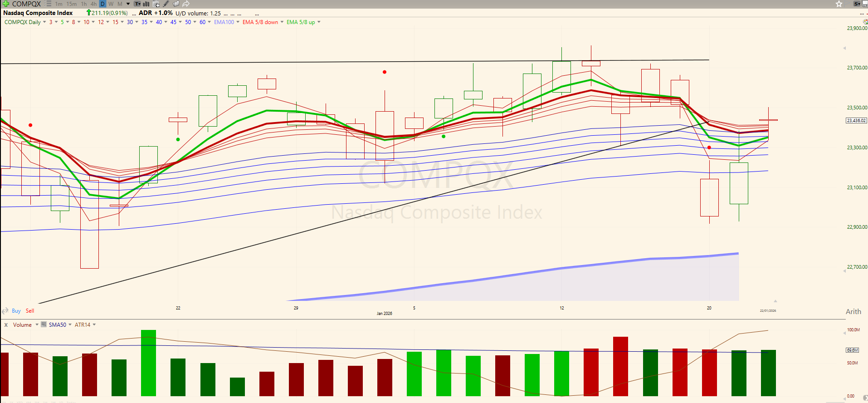The image size is (868, 403).
Task: Switch to 1m timeframe
Action: pyautogui.click(x=59, y=4)
